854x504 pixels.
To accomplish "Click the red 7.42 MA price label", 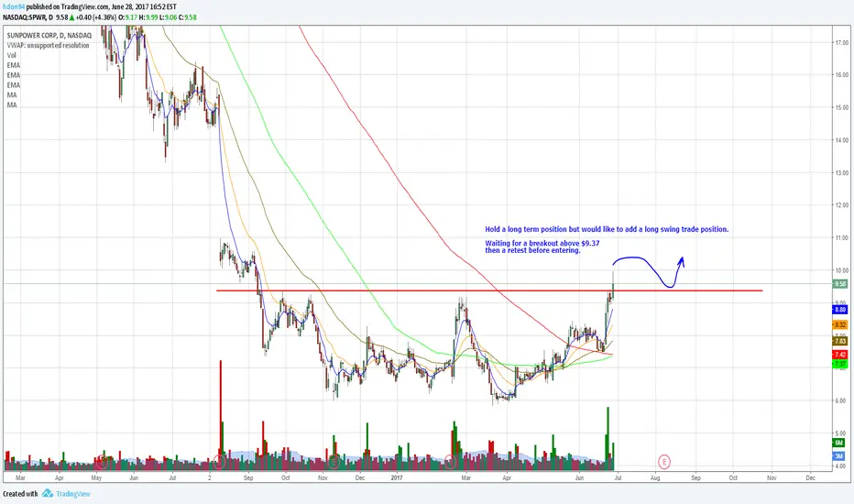I will (840, 355).
